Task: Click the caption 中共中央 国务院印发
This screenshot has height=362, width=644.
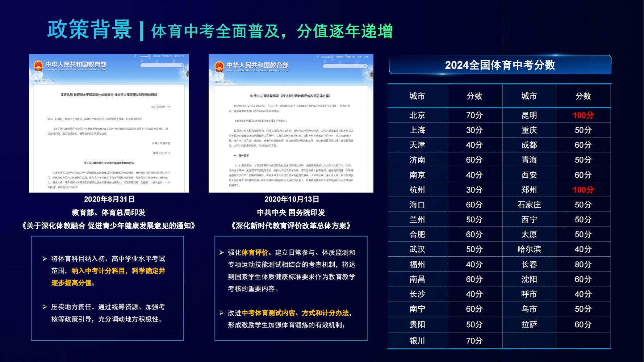Action: [291, 212]
